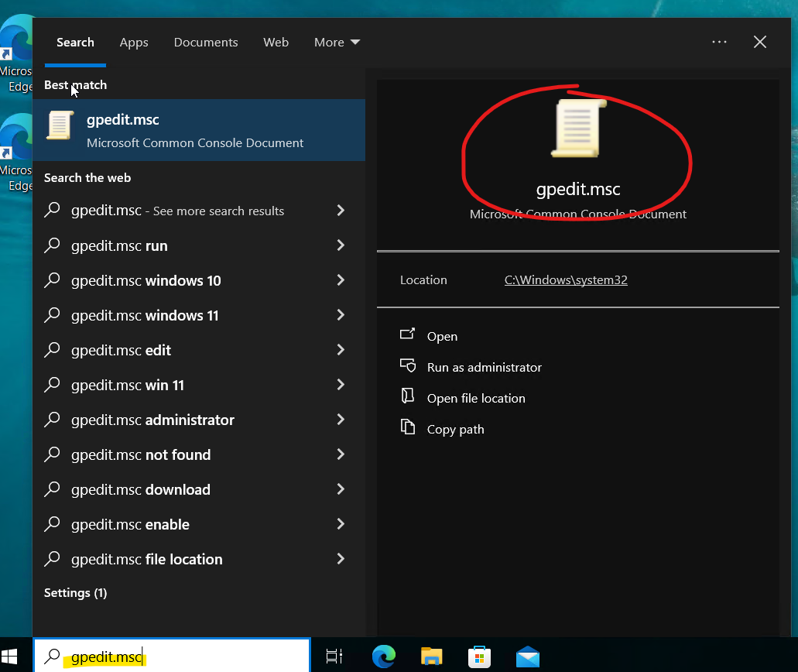Image resolution: width=798 pixels, height=672 pixels.
Task: Switch to the Web tab
Action: pos(276,43)
